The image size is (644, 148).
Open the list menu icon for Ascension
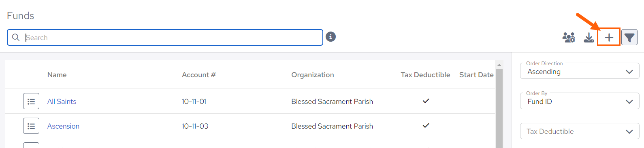(31, 126)
